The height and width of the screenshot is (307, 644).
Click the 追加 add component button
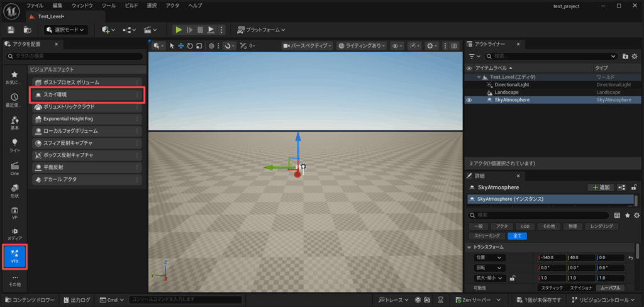pyautogui.click(x=601, y=187)
